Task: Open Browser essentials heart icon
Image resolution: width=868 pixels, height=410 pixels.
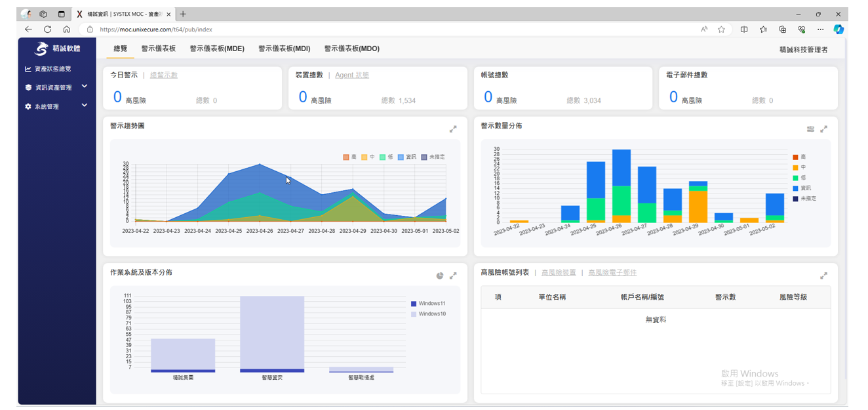Action: [801, 30]
